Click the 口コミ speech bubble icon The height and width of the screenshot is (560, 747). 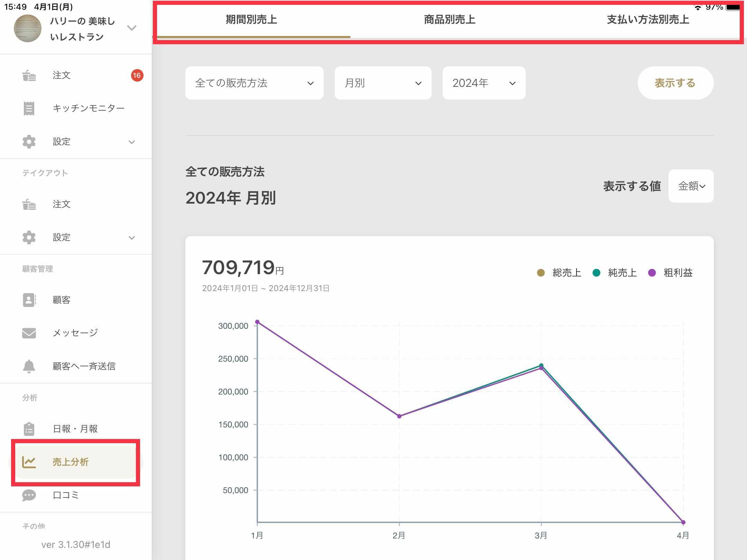point(29,495)
